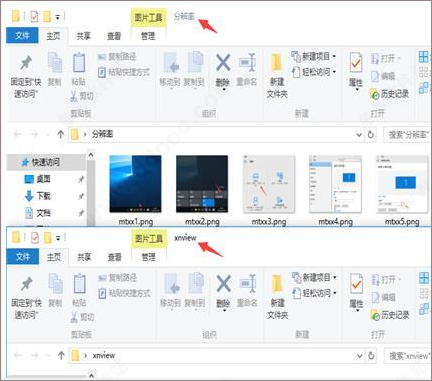Open 历史记录 in the 分辨率 window

pos(390,94)
